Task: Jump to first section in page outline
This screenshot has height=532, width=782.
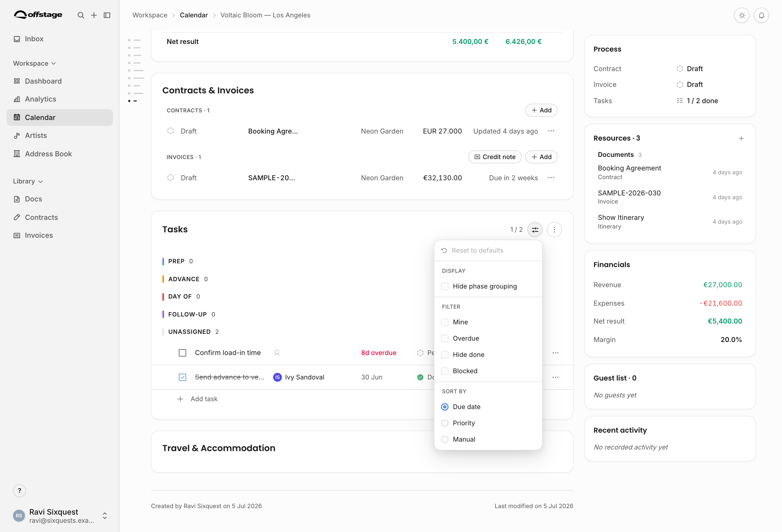Action: [134, 40]
